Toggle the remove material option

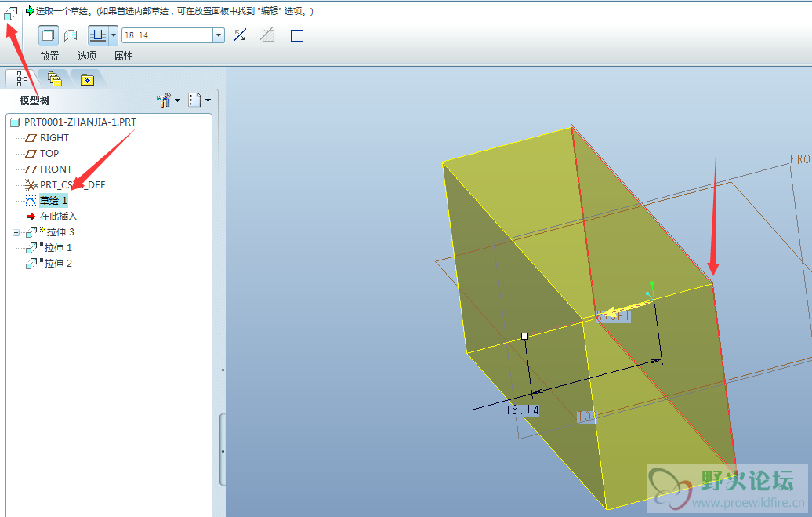pos(268,35)
